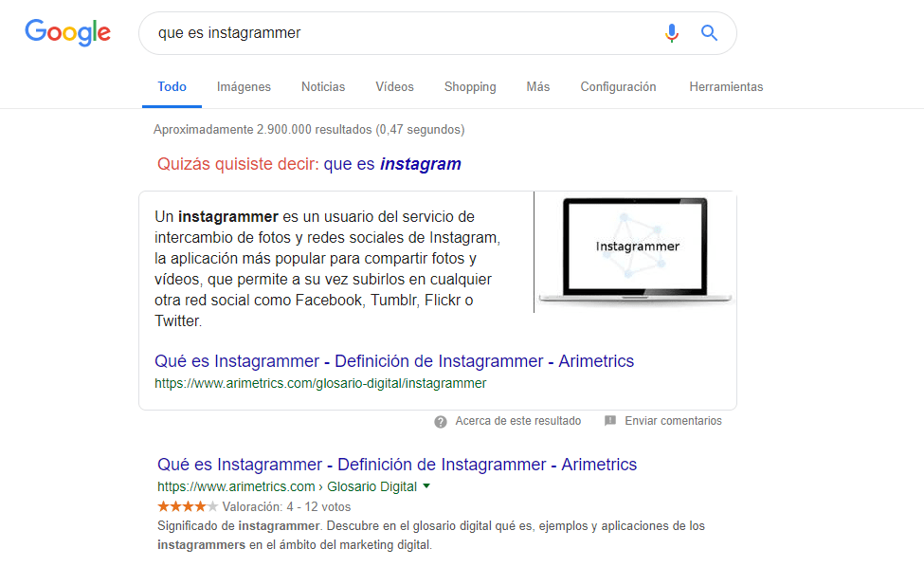This screenshot has width=924, height=567.
Task: Open featured snippet title link to Arimetrics
Action: click(x=394, y=360)
